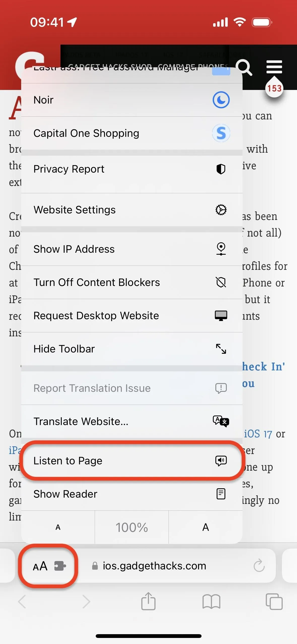This screenshot has height=644, width=297.
Task: Tap the location arrow in status bar
Action: click(72, 22)
